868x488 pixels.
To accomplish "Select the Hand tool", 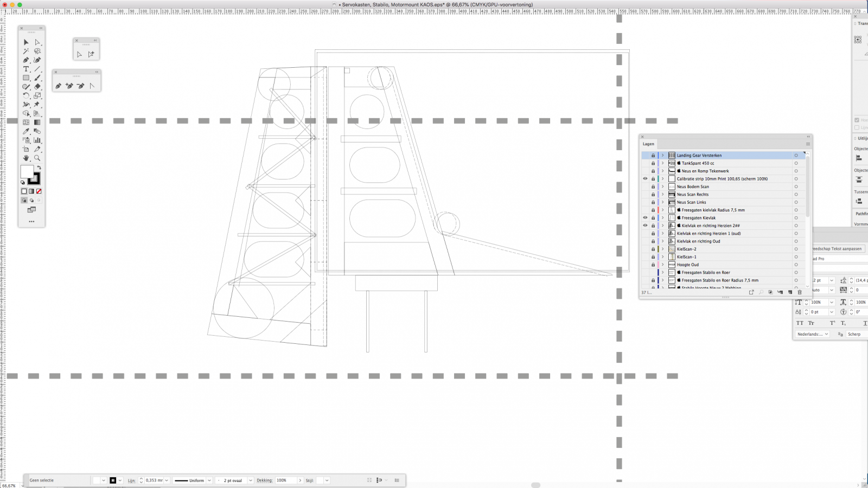I will tap(26, 158).
